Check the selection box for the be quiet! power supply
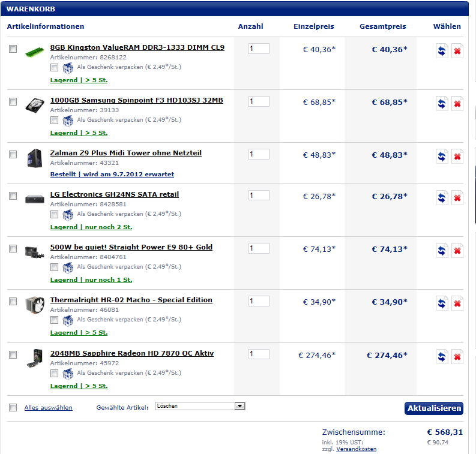 [x=13, y=249]
